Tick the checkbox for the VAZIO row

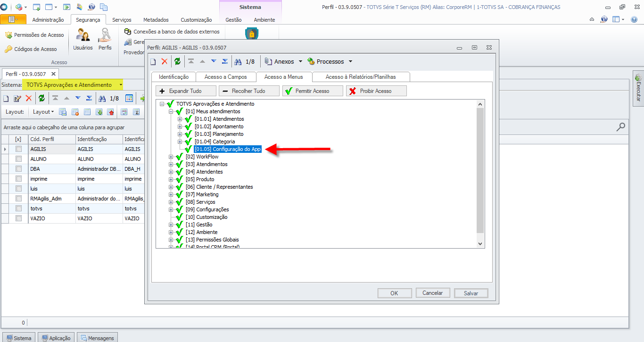19,218
